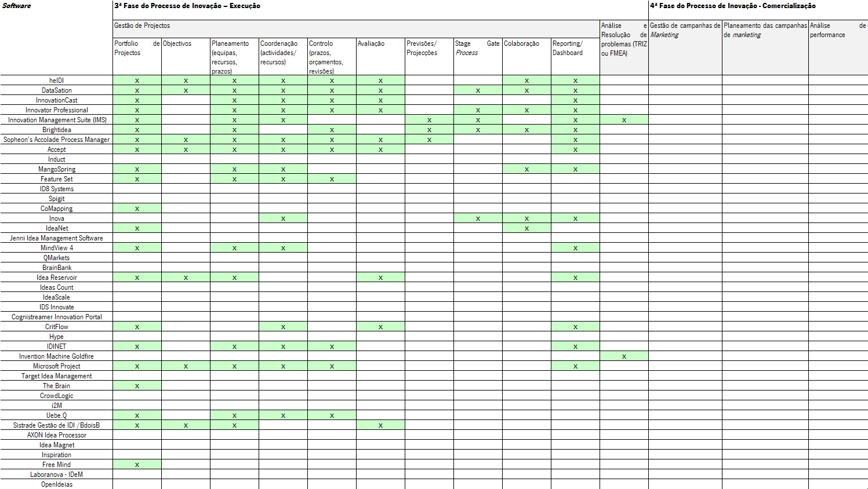Click the 'Ideas Count' row label
868x489 pixels.
[x=57, y=287]
